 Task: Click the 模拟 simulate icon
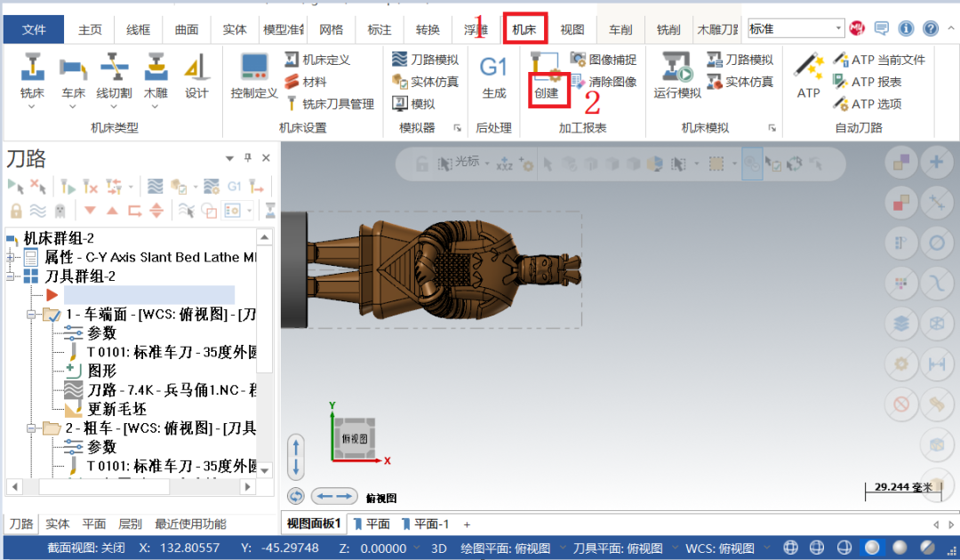pos(414,104)
